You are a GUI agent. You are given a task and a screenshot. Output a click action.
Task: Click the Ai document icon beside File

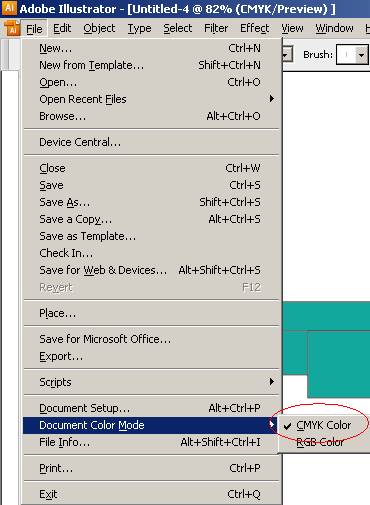point(12,28)
